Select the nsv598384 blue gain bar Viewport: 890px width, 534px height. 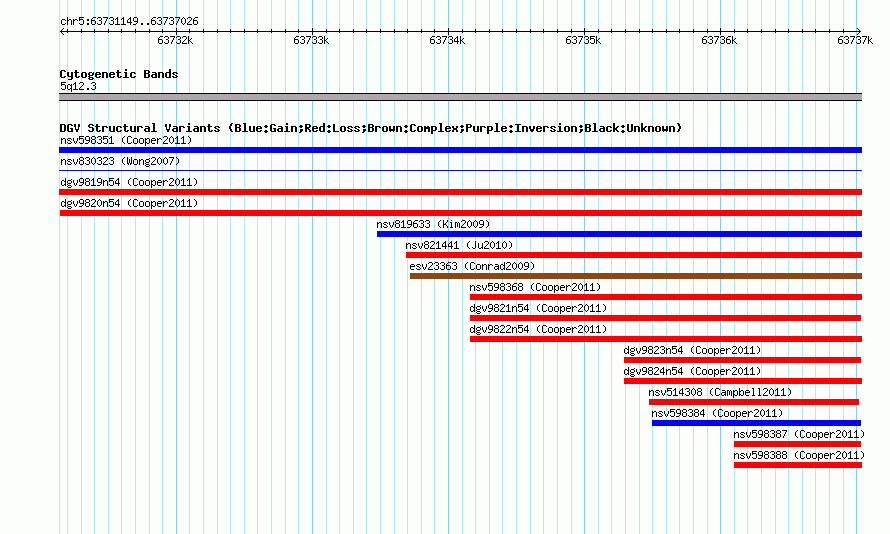[757, 423]
